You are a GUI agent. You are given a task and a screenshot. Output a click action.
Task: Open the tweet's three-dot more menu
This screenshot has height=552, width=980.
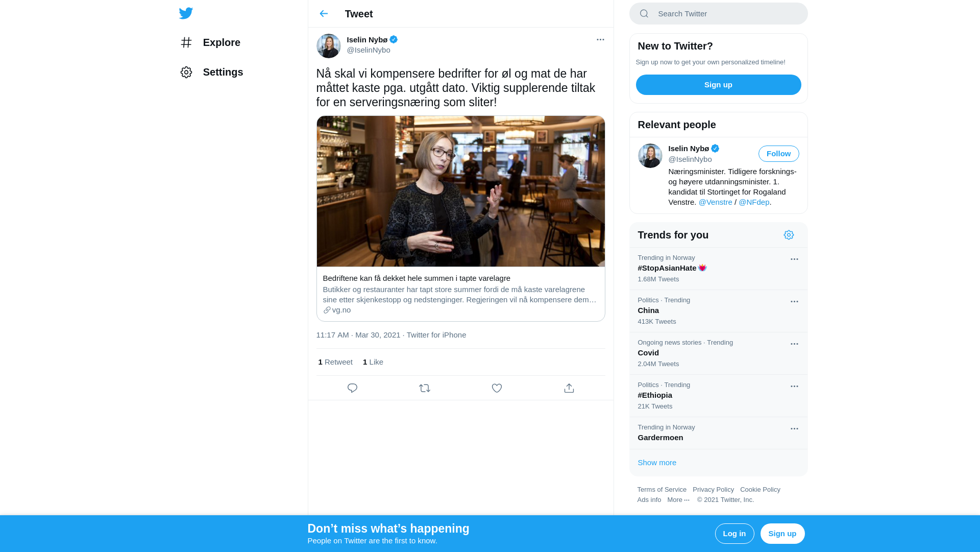tap(600, 40)
